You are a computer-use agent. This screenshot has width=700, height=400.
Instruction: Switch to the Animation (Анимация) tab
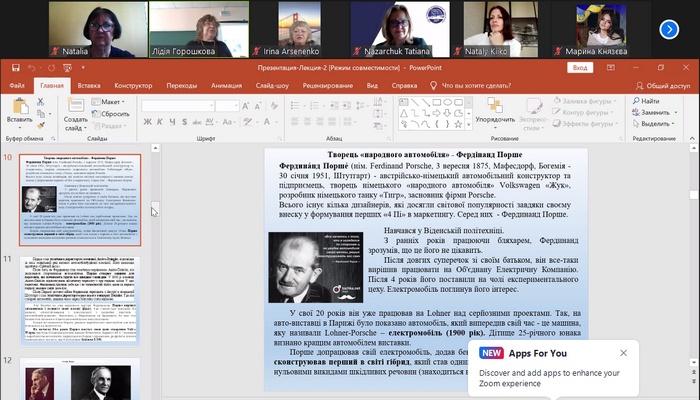(x=228, y=86)
